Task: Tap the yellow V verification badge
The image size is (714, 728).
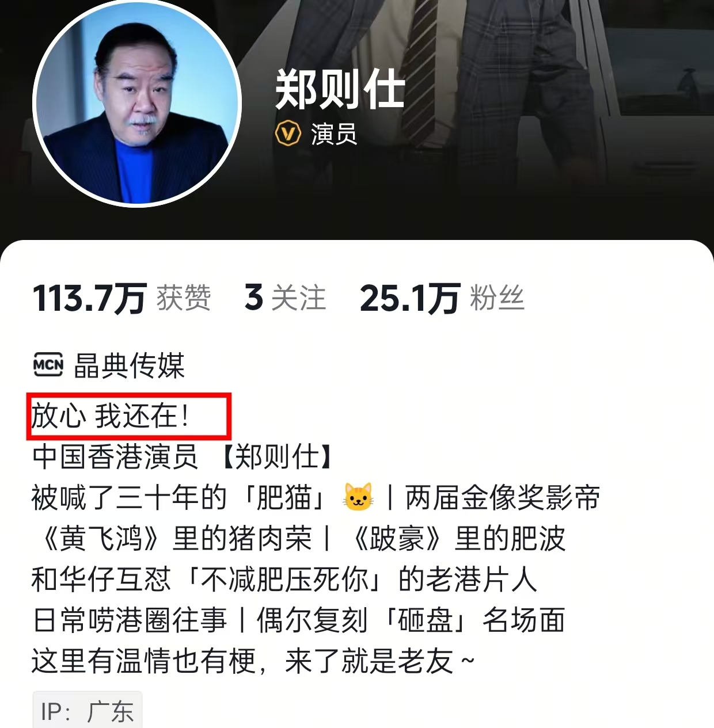Action: [288, 134]
